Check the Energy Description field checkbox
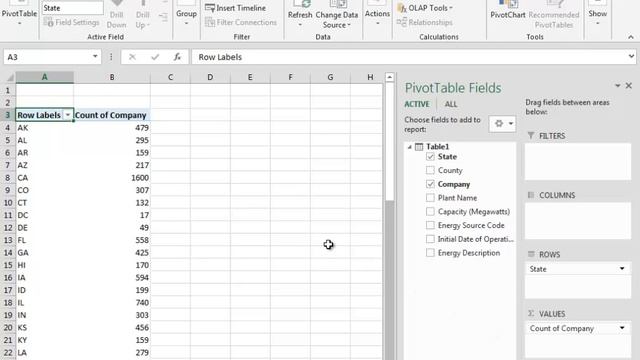 pos(430,253)
